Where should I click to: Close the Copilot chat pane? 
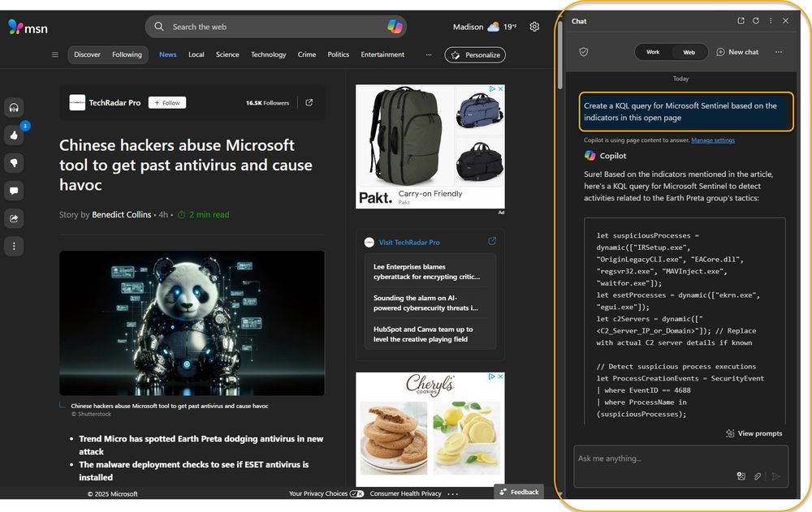(785, 21)
